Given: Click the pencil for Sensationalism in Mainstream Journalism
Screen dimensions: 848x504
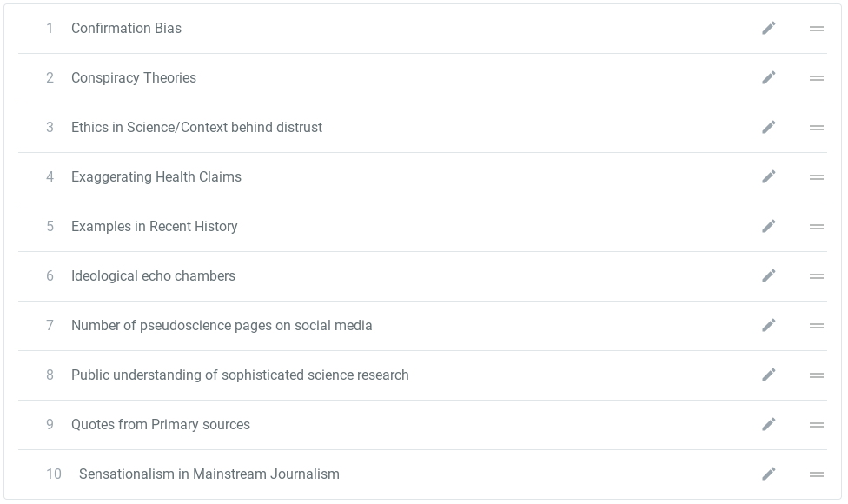Looking at the screenshot, I should click(769, 474).
